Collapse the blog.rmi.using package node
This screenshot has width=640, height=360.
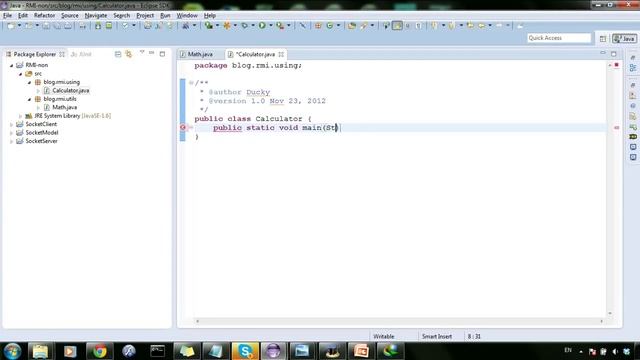(29, 82)
